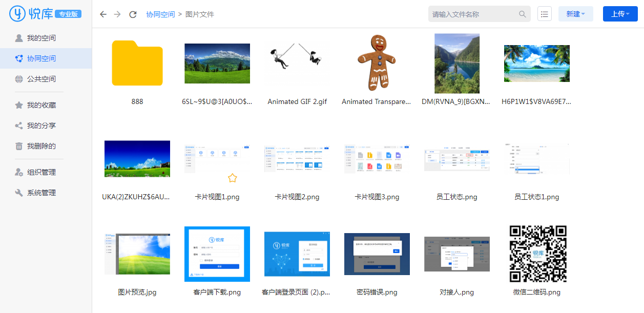Open 我的分享 shared items
This screenshot has width=644, height=313.
click(x=41, y=126)
